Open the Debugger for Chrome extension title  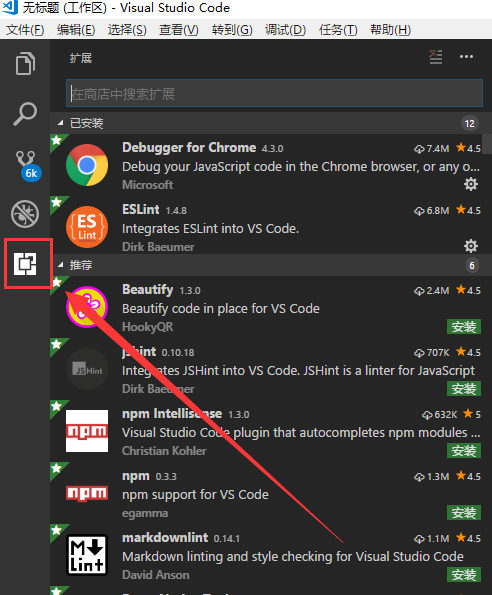(189, 147)
